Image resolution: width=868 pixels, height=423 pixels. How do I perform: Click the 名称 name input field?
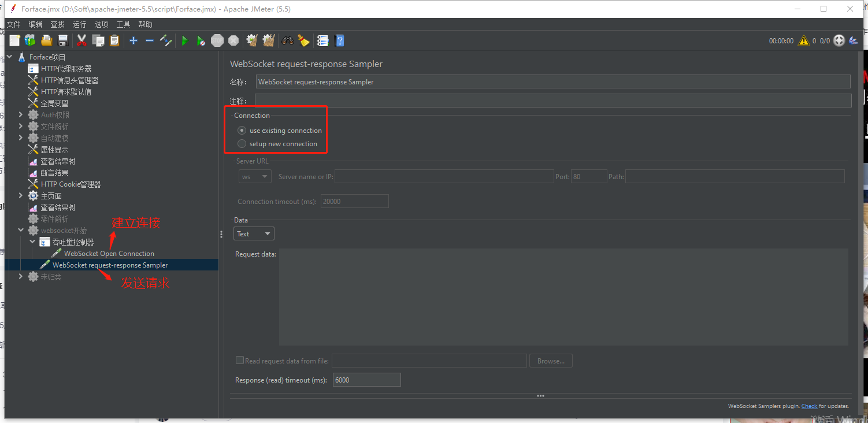pyautogui.click(x=553, y=81)
